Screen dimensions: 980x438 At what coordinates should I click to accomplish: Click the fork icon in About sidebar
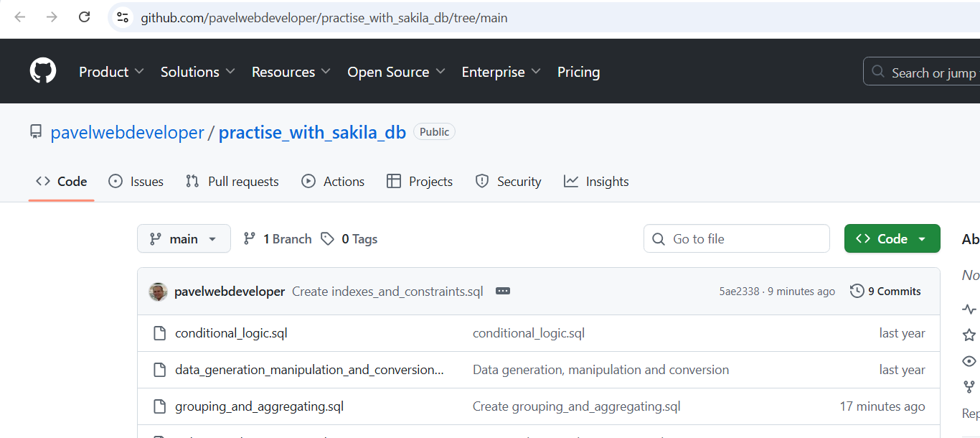tap(969, 387)
